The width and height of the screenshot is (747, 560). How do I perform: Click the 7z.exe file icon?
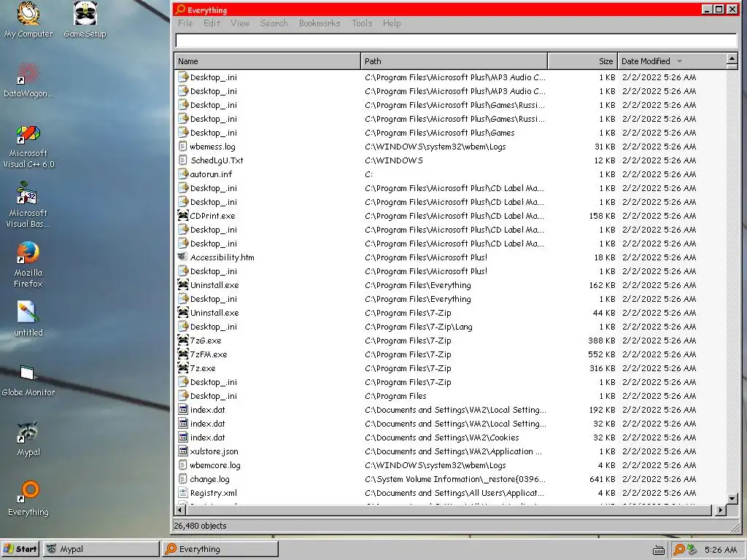tap(183, 368)
